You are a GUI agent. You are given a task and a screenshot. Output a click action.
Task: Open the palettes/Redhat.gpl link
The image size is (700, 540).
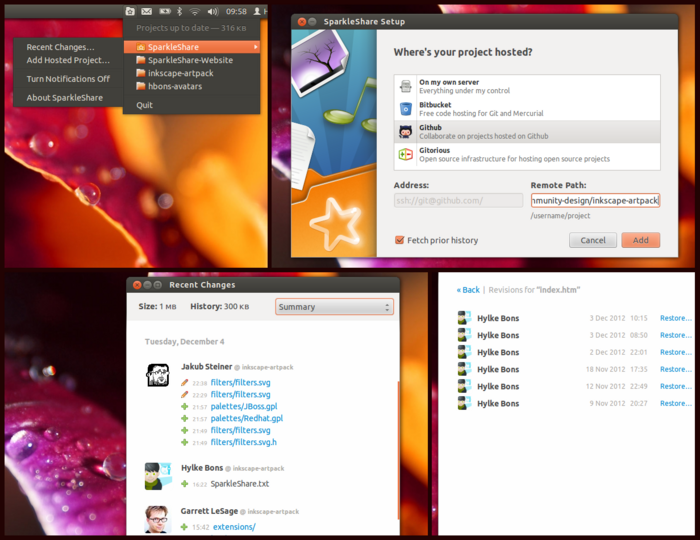tap(247, 418)
